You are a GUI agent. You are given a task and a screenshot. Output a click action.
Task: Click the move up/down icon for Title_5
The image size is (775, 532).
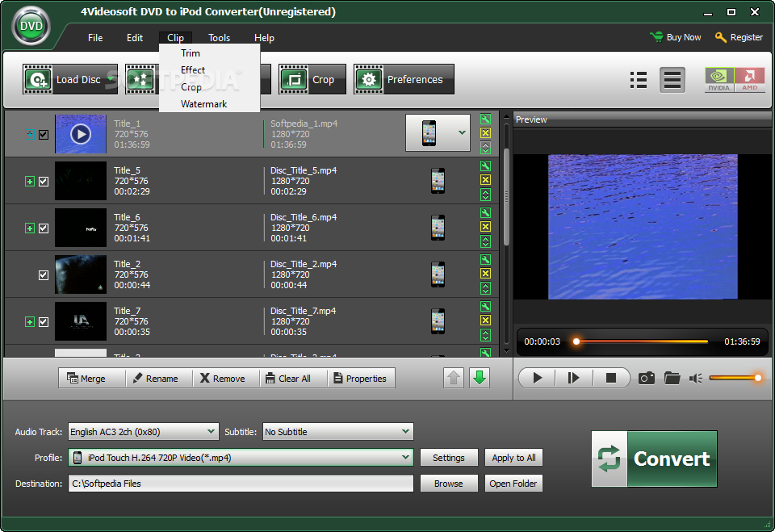click(x=485, y=195)
